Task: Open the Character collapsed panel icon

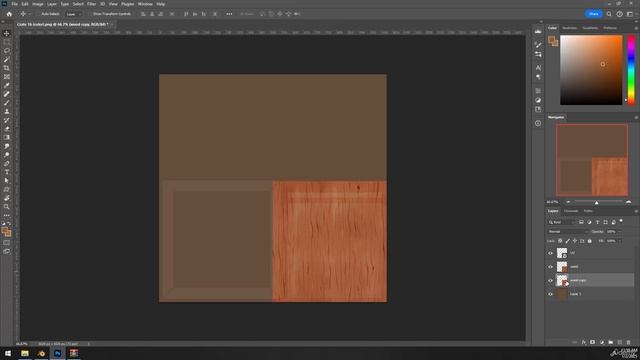Action: click(538, 67)
